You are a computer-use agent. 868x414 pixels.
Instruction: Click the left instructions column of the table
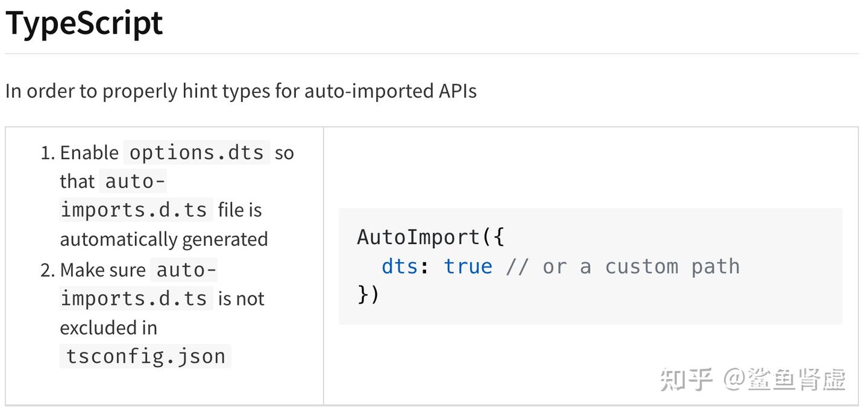click(x=163, y=253)
